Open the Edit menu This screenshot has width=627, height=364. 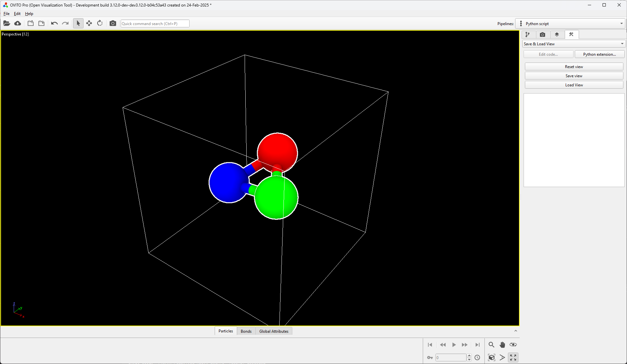[17, 14]
